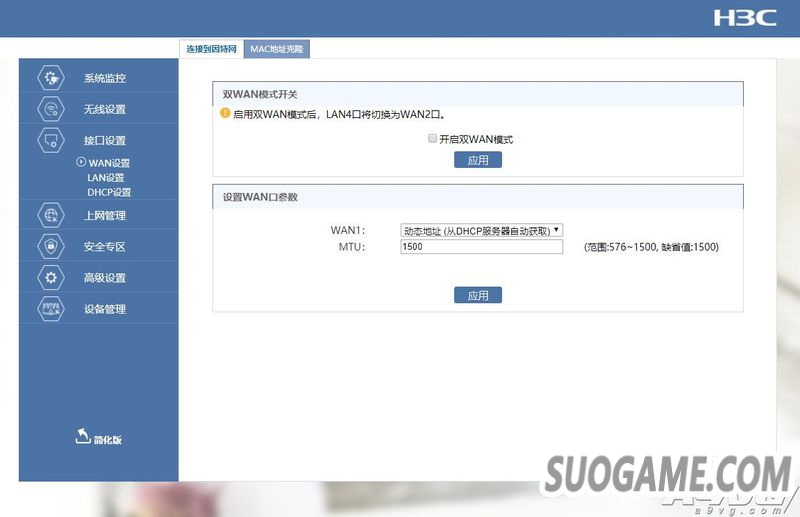
Task: Open 上网管理 via its globe icon
Action: click(50, 215)
